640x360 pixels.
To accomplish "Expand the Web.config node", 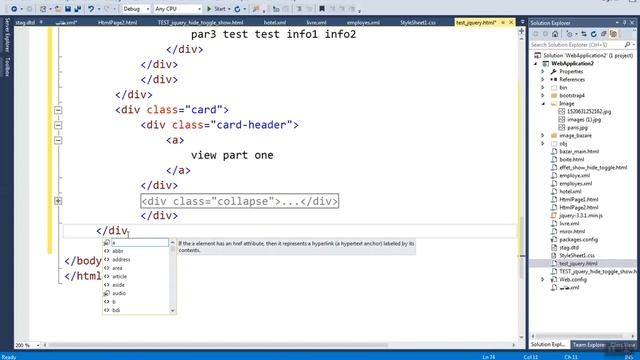I will coord(543,280).
